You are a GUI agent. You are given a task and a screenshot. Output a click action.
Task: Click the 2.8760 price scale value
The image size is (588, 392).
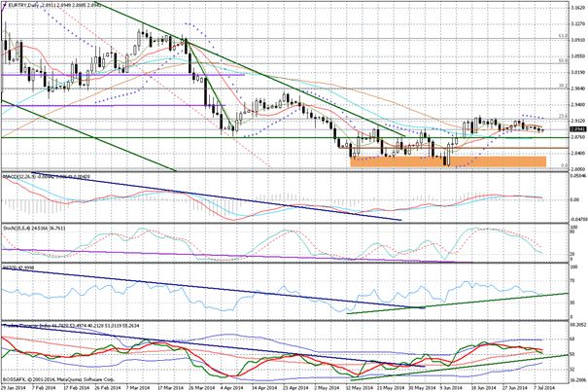576,137
